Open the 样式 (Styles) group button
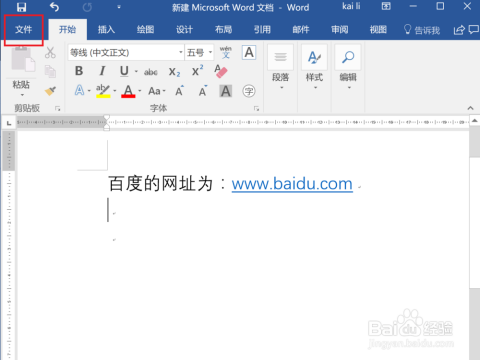Screen dimensions: 480x360 tap(314, 68)
